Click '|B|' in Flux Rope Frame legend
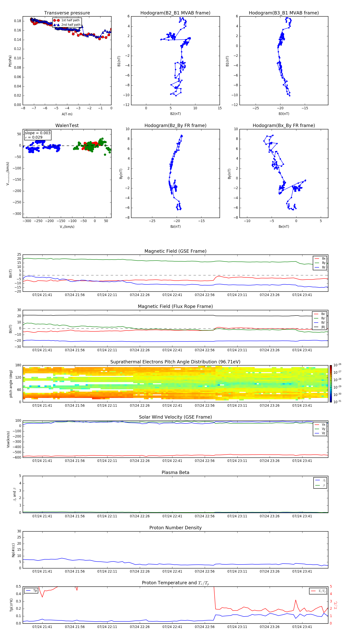 pos(323,327)
